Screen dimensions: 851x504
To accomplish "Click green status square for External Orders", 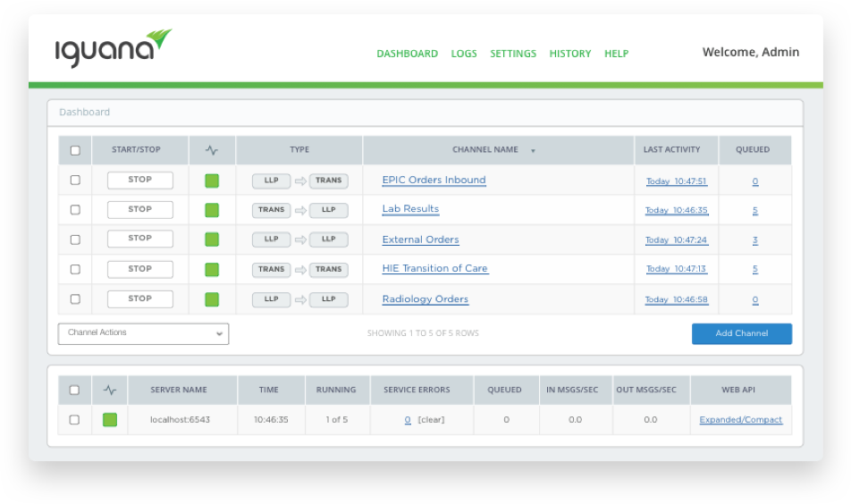I will coord(212,239).
